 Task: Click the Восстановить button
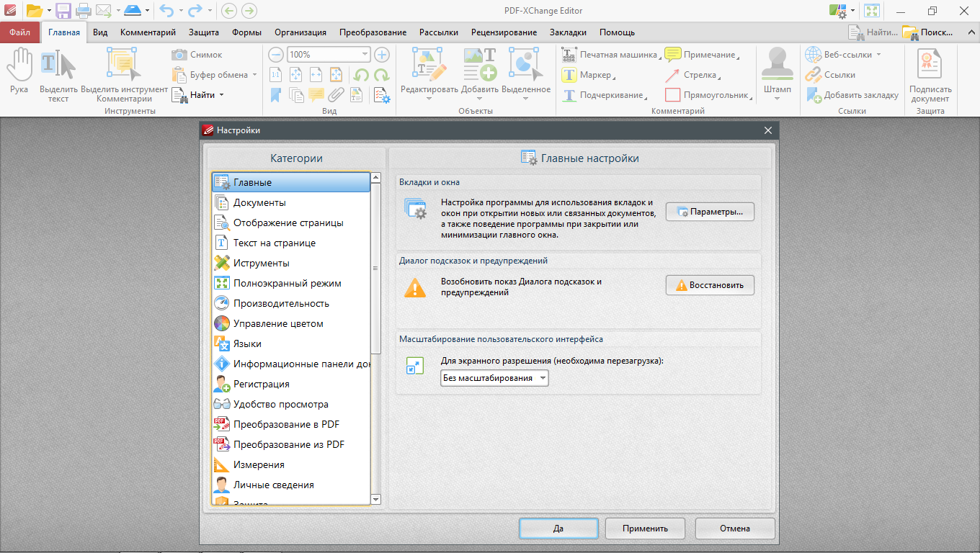click(x=709, y=285)
